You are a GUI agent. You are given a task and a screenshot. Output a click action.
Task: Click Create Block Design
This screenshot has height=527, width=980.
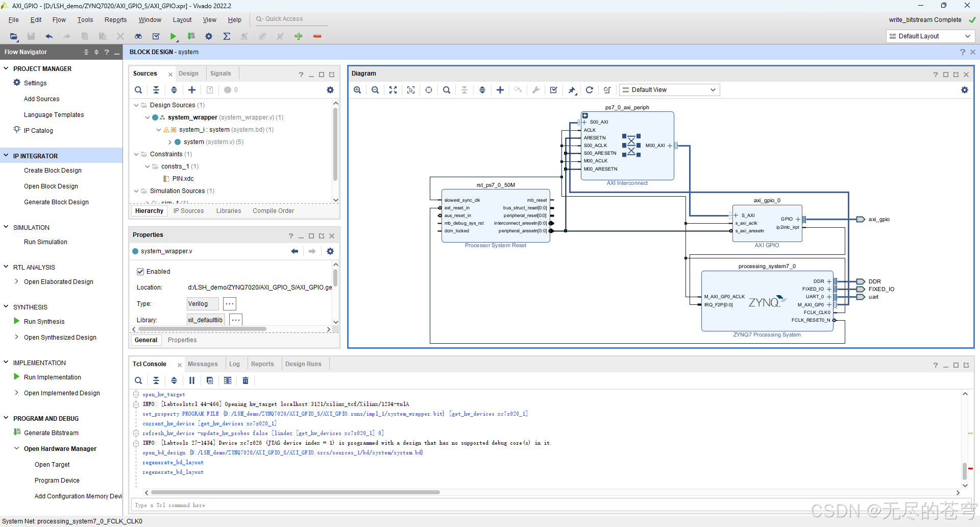click(x=53, y=171)
